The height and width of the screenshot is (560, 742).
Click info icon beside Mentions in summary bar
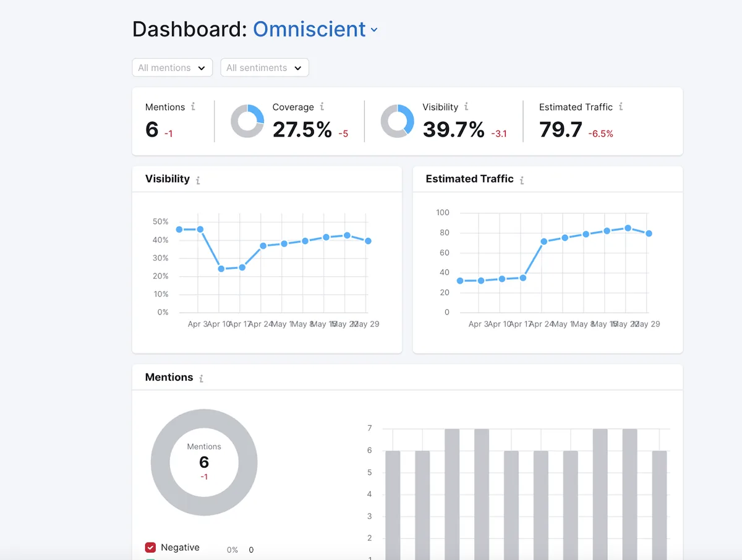tap(193, 106)
